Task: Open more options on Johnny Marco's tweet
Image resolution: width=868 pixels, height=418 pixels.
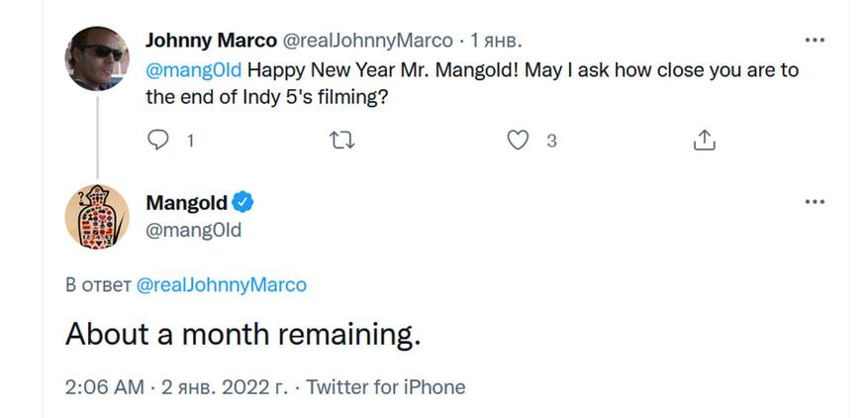Action: (x=815, y=41)
